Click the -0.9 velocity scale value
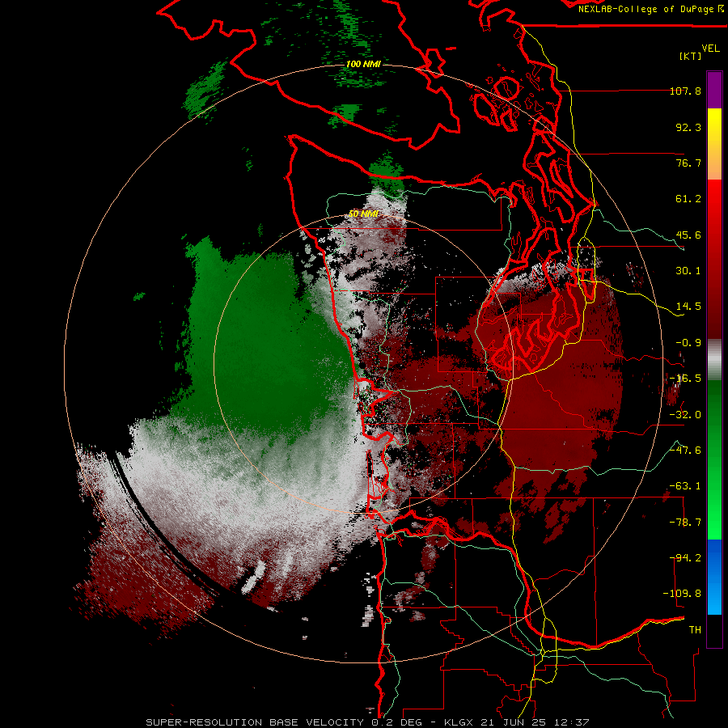 point(688,343)
